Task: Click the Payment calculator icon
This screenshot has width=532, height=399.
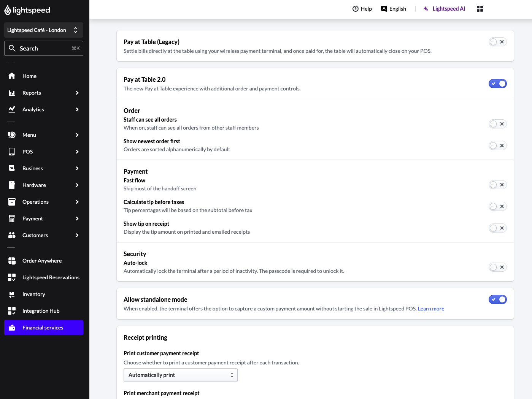Action: click(x=12, y=218)
